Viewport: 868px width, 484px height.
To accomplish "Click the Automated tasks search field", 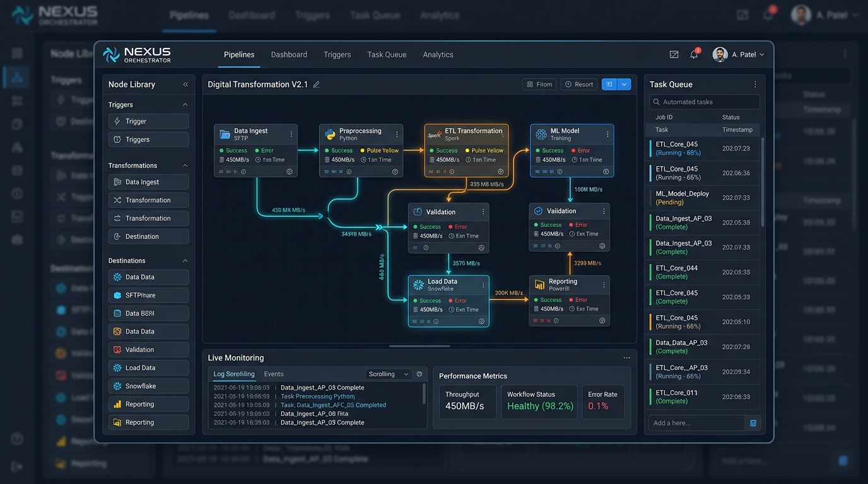I will [x=705, y=102].
